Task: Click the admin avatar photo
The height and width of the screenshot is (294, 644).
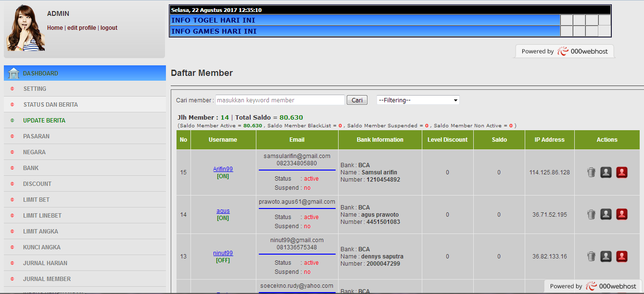Action: 26,28
